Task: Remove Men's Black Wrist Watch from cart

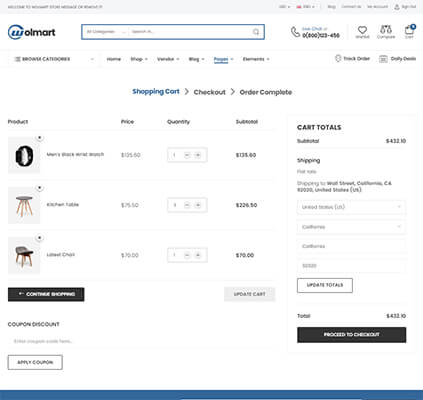Action: pos(40,138)
